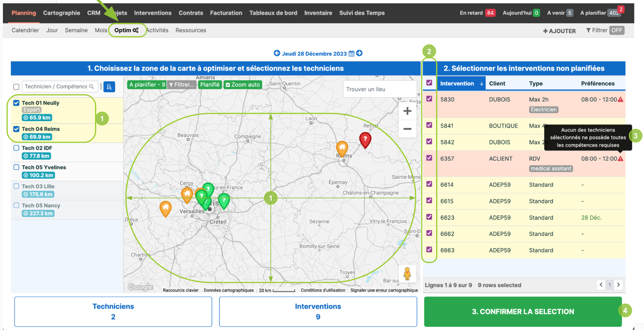This screenshot has width=644, height=330.
Task: Uncheck intervention 6663 row
Action: [x=429, y=250]
